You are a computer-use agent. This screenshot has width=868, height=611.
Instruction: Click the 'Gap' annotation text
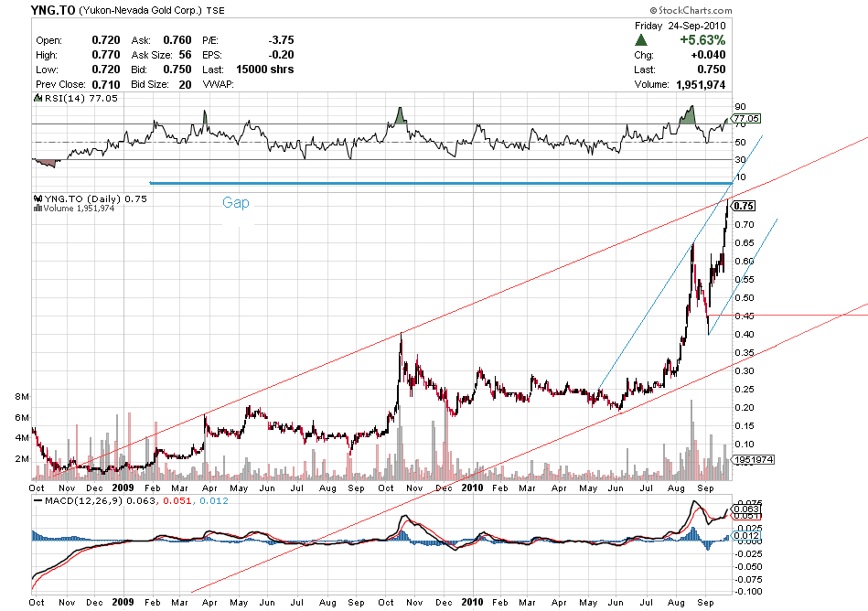[236, 202]
